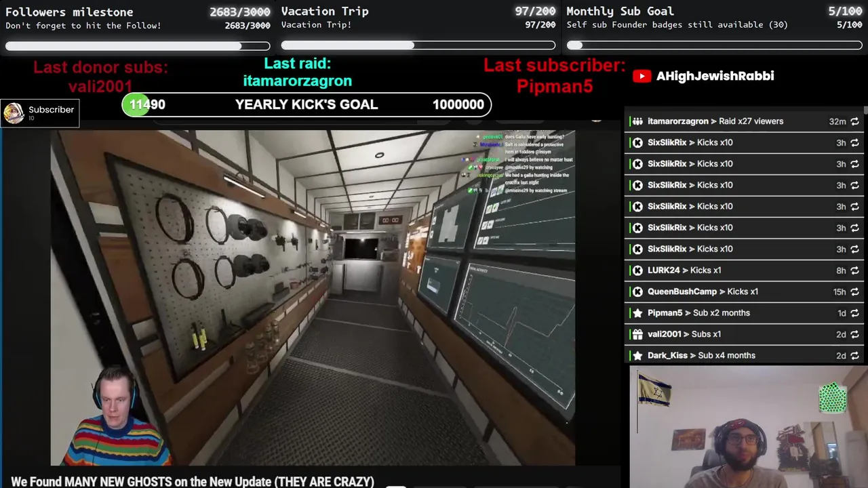Screen dimensions: 868x488
Task: Click the 1000000 goal target number
Action: click(x=458, y=104)
